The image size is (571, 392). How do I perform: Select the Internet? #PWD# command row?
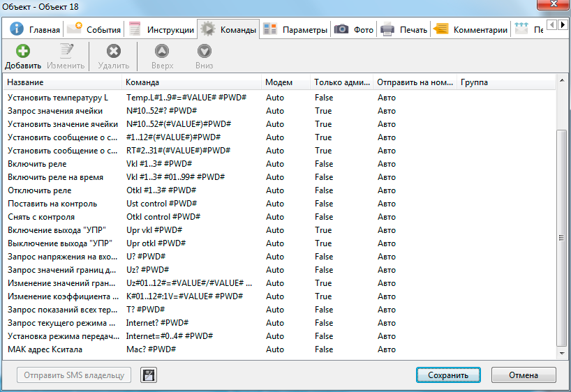tap(279, 323)
